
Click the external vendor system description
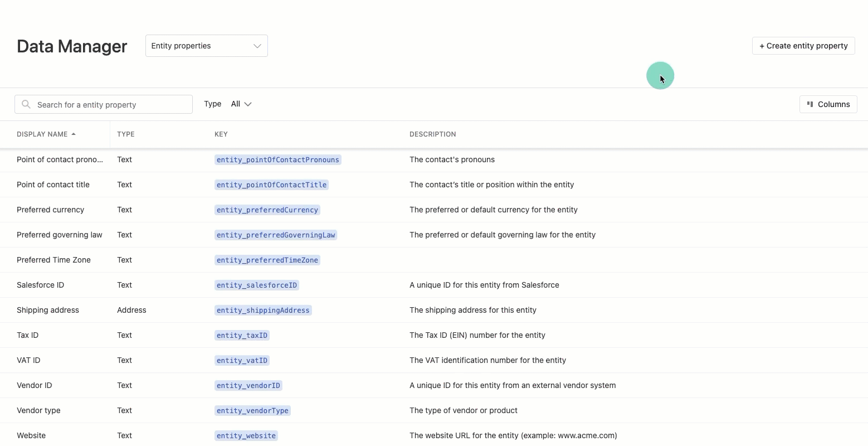[x=513, y=385]
